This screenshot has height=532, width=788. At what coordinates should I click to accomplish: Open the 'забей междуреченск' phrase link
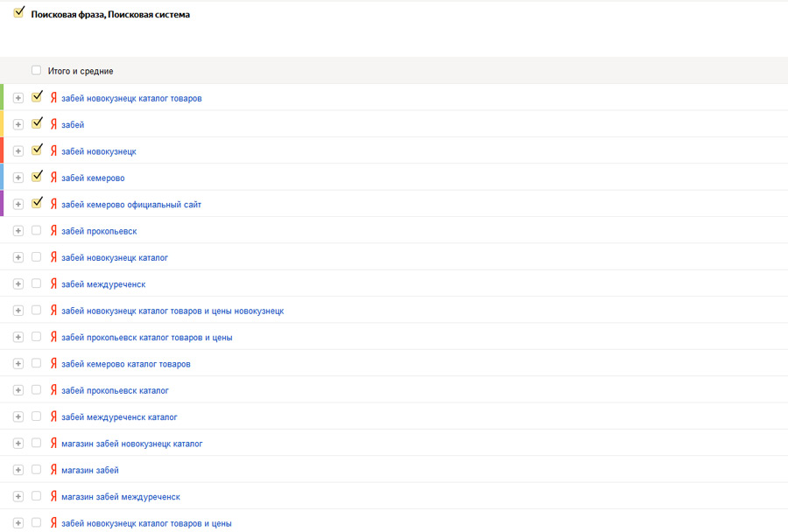[x=103, y=285]
